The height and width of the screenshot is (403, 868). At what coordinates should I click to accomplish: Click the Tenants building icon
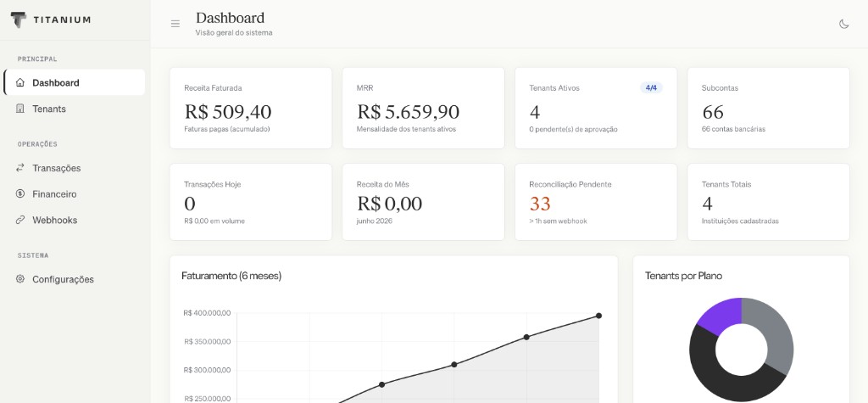[x=20, y=109]
